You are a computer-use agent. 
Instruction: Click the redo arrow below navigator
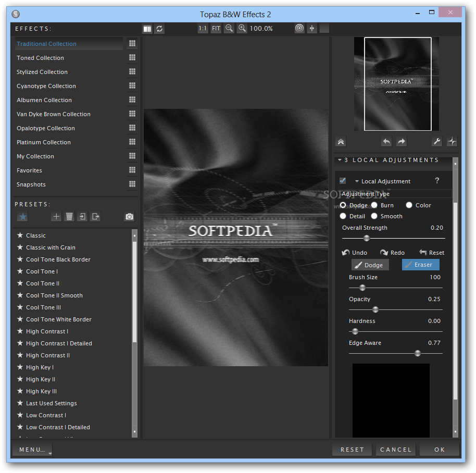point(402,142)
